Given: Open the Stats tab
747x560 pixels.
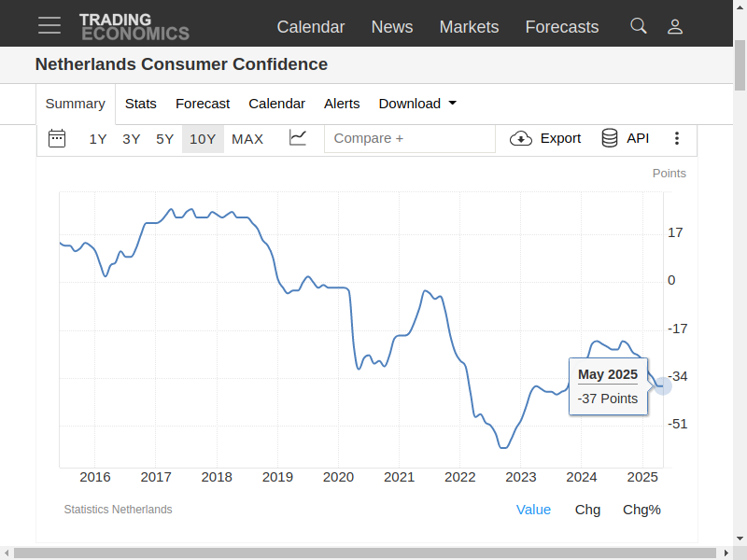Looking at the screenshot, I should pyautogui.click(x=141, y=104).
